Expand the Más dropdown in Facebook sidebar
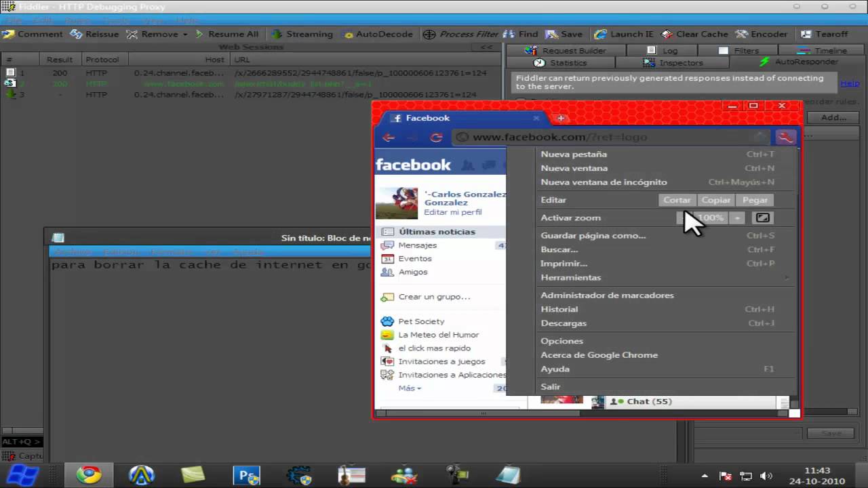 [x=410, y=388]
